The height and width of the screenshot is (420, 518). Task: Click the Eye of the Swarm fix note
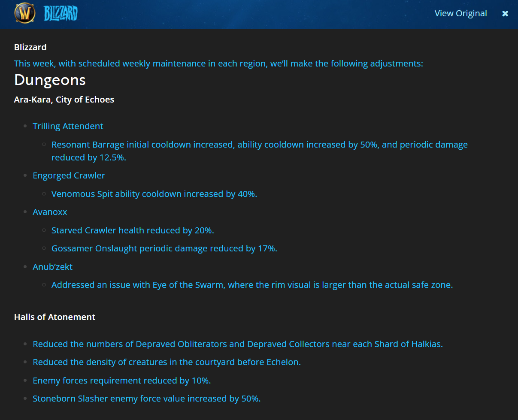(252, 285)
